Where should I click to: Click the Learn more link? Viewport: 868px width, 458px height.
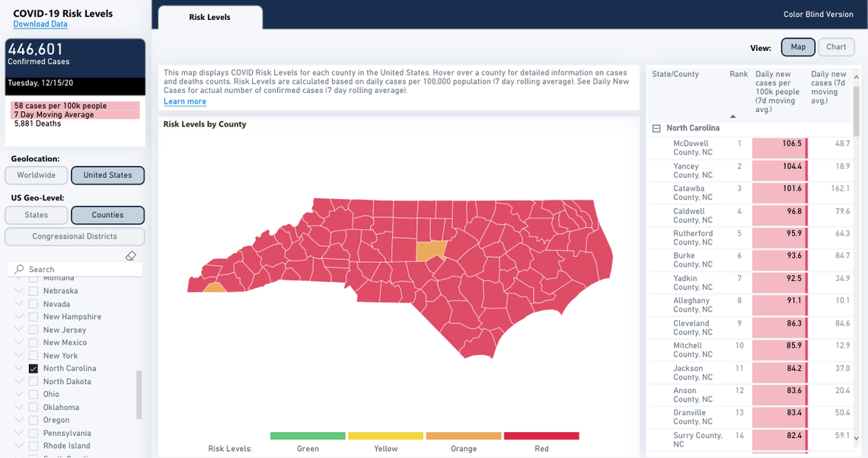[184, 101]
